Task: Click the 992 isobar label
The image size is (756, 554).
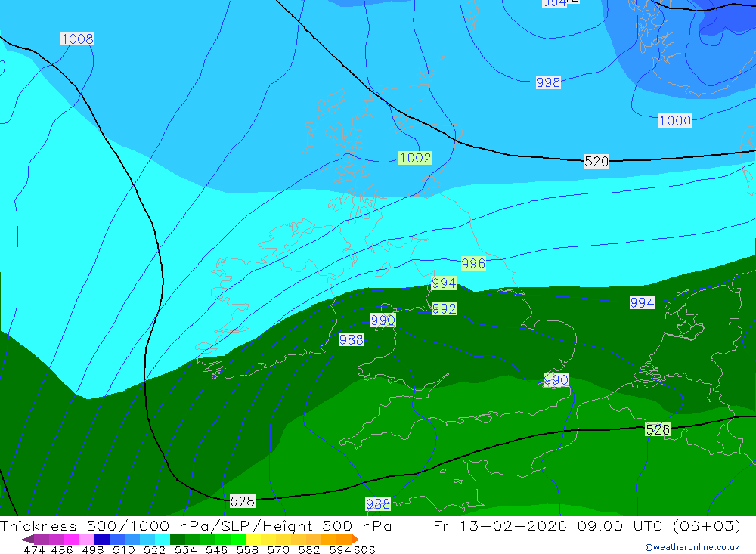Action: click(x=444, y=308)
